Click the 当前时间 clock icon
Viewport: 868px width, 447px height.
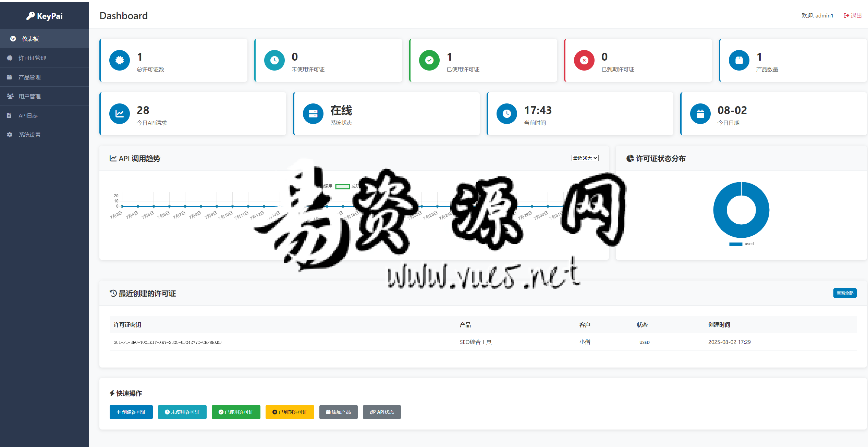(x=507, y=114)
